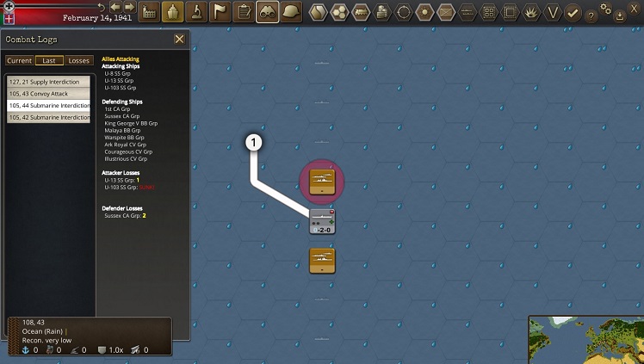Click the binoculars combat logs icon
644x364 pixels.
tap(268, 11)
